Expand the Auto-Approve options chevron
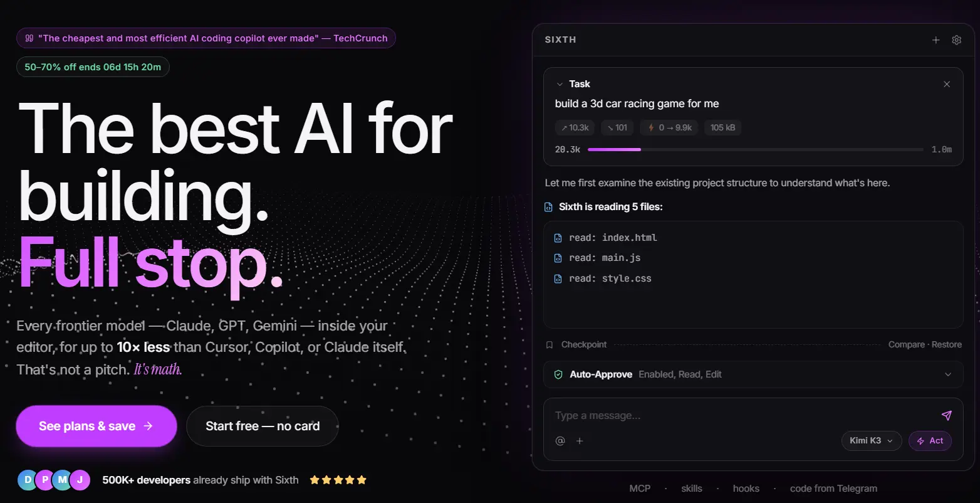Image resolution: width=980 pixels, height=503 pixels. click(x=948, y=374)
